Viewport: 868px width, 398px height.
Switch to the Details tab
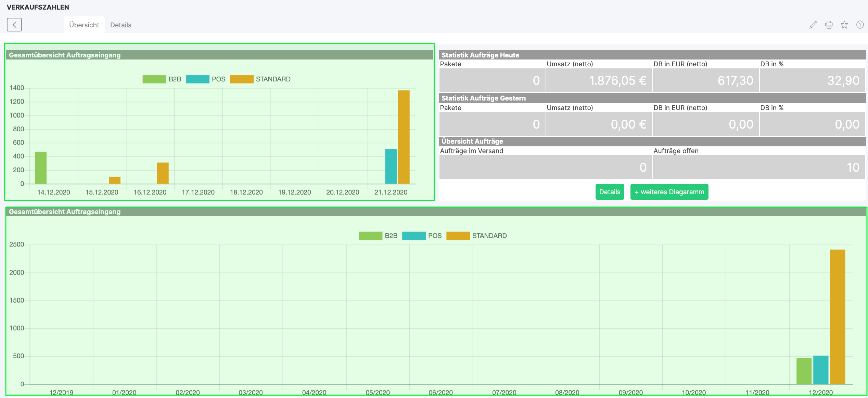(x=120, y=25)
